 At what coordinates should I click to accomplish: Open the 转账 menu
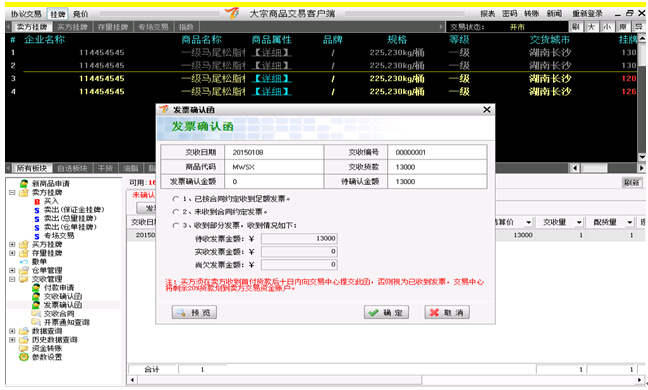pos(532,14)
